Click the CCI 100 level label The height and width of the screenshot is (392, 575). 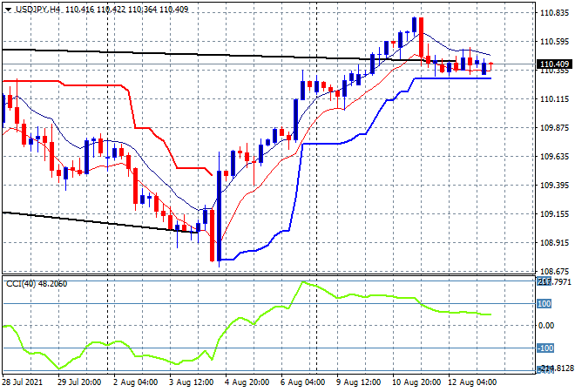click(545, 304)
